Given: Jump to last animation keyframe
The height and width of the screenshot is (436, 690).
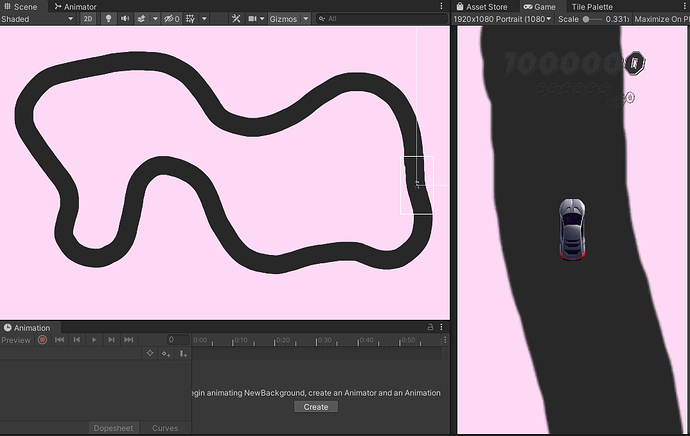Looking at the screenshot, I should click(128, 340).
